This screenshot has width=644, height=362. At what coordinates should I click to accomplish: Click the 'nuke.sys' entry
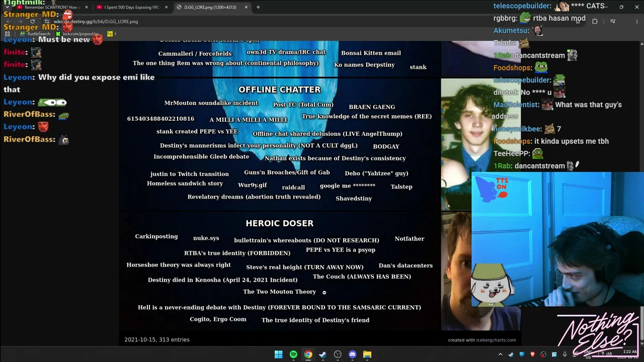[206, 238]
